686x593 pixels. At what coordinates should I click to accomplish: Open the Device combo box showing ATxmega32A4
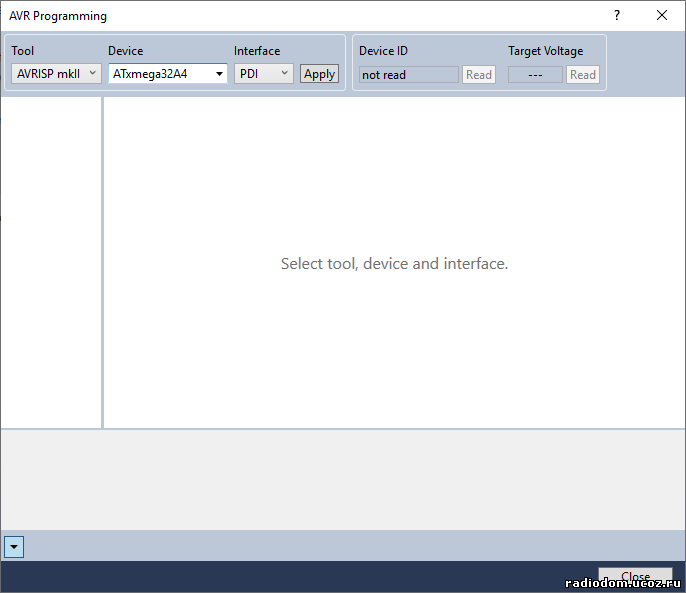tap(168, 74)
